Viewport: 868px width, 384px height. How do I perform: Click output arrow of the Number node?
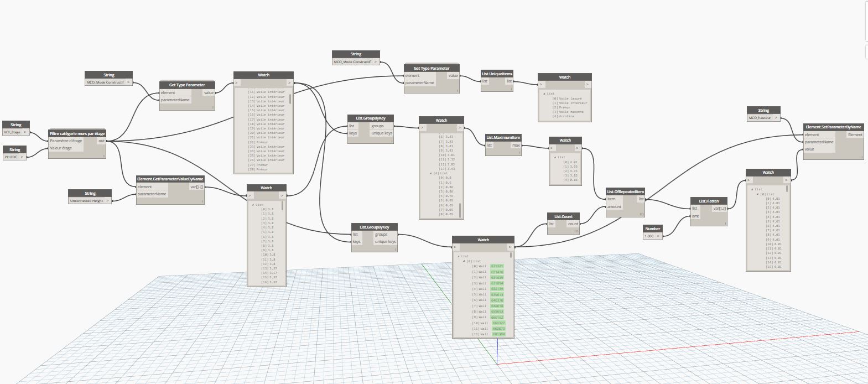(658, 236)
